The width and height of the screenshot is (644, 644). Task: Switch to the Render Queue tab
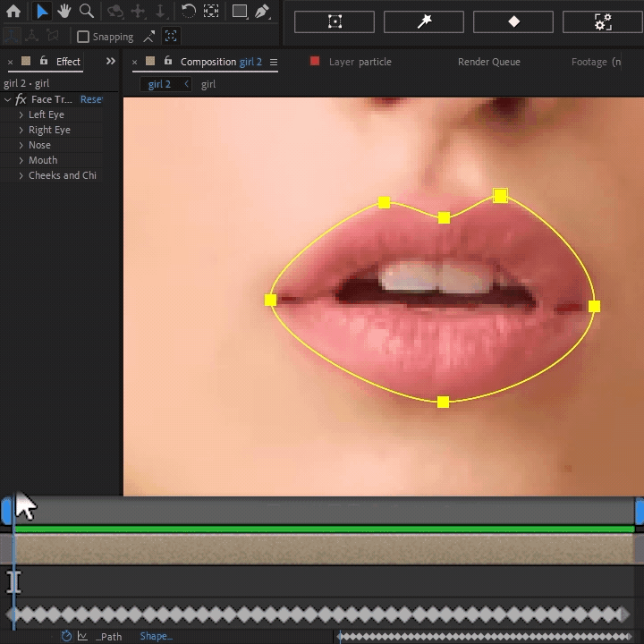(x=488, y=62)
